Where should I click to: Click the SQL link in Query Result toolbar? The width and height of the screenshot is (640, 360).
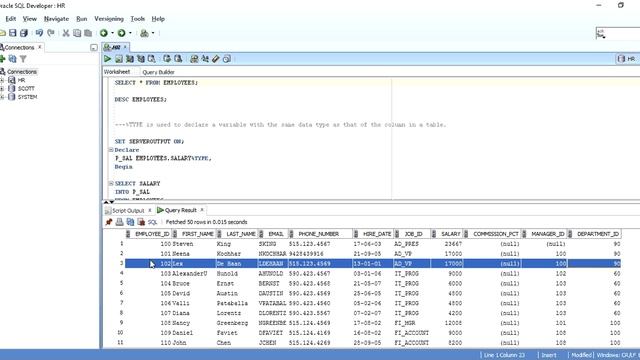(x=152, y=222)
